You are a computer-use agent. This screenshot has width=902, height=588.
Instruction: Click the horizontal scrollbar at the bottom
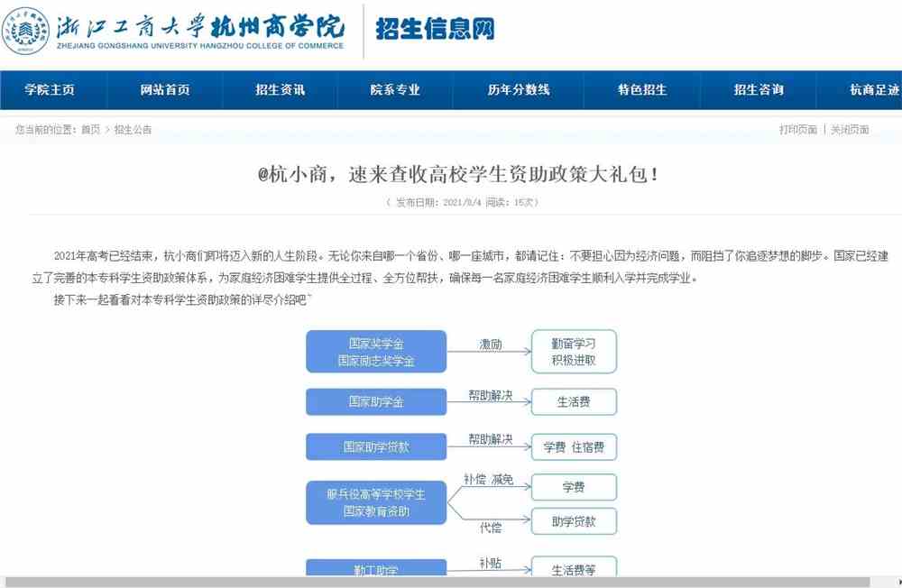(437, 583)
